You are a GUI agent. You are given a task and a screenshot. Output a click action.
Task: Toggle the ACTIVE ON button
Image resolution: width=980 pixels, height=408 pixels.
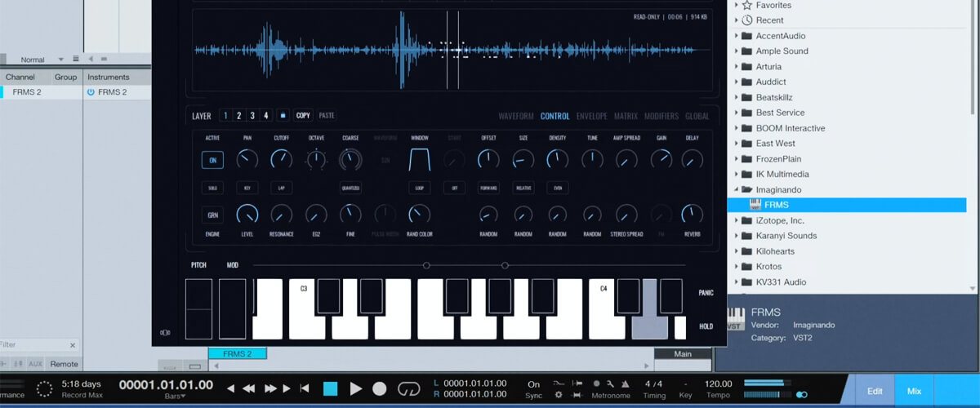(x=212, y=160)
